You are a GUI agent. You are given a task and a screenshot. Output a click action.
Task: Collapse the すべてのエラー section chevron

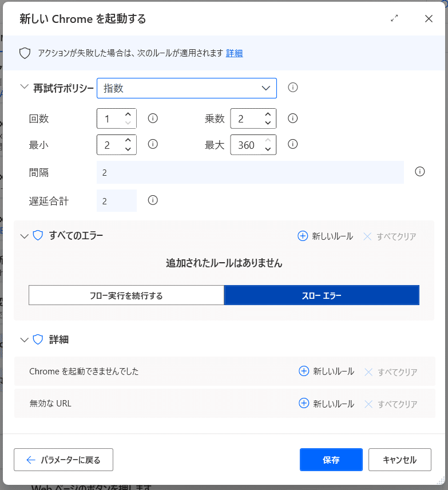(x=25, y=236)
